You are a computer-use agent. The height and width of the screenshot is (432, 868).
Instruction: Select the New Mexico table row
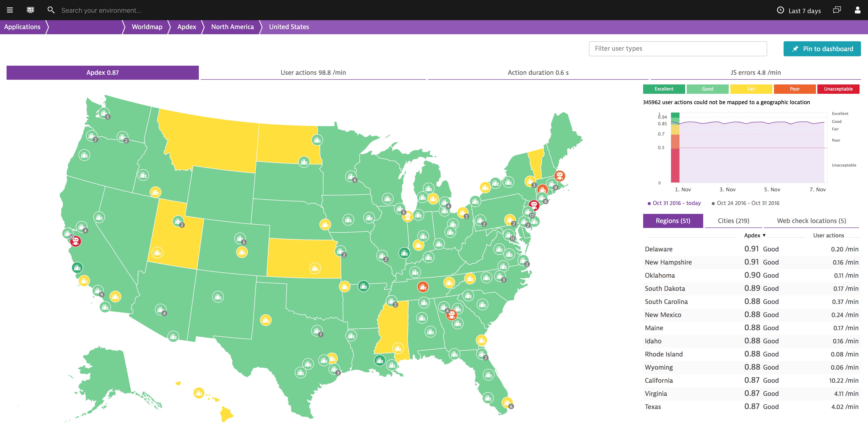pyautogui.click(x=751, y=315)
